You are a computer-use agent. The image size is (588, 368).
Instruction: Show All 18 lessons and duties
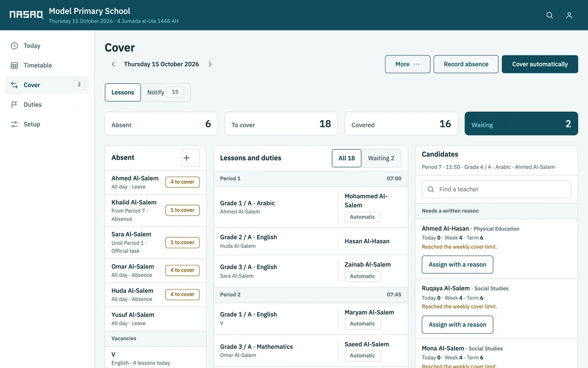[346, 158]
